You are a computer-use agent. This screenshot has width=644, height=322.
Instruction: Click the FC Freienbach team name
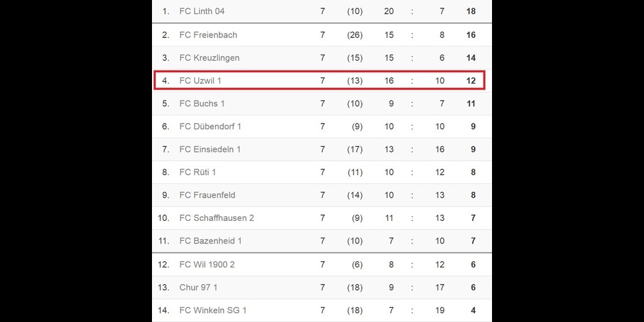pyautogui.click(x=208, y=35)
